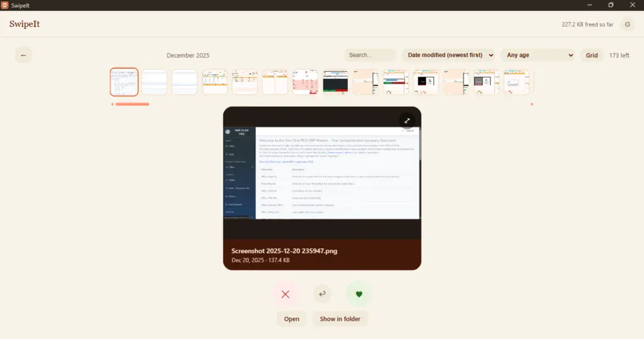Select the third thumbnail in the strip
The height and width of the screenshot is (339, 644).
[x=184, y=82]
